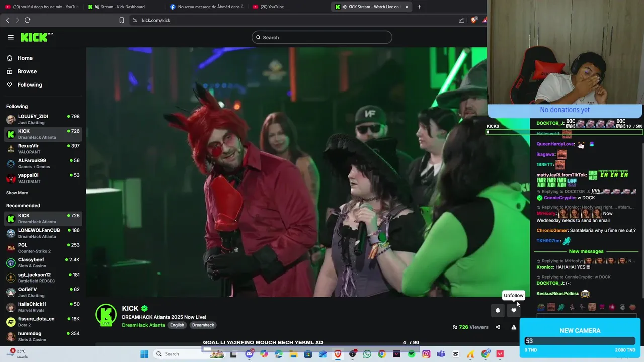Click the browser forward arrow

(17, 20)
